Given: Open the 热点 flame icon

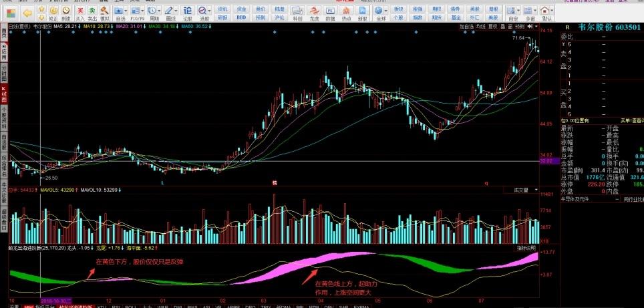Looking at the screenshot, I should pyautogui.click(x=346, y=11).
